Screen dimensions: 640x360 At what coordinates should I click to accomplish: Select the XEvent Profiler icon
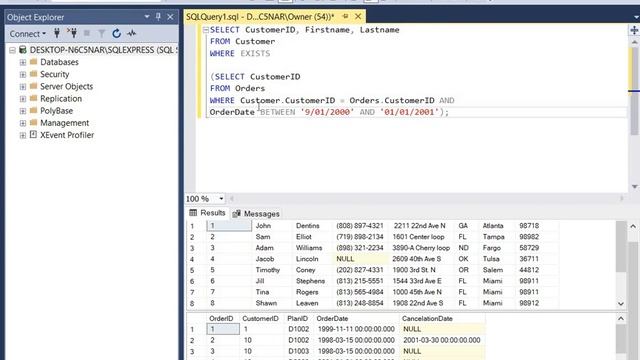33,135
